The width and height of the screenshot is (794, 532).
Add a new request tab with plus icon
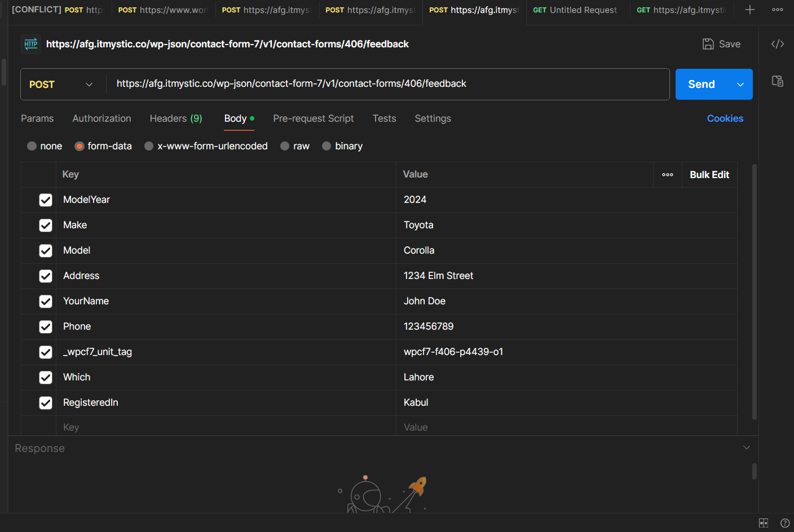[750, 10]
